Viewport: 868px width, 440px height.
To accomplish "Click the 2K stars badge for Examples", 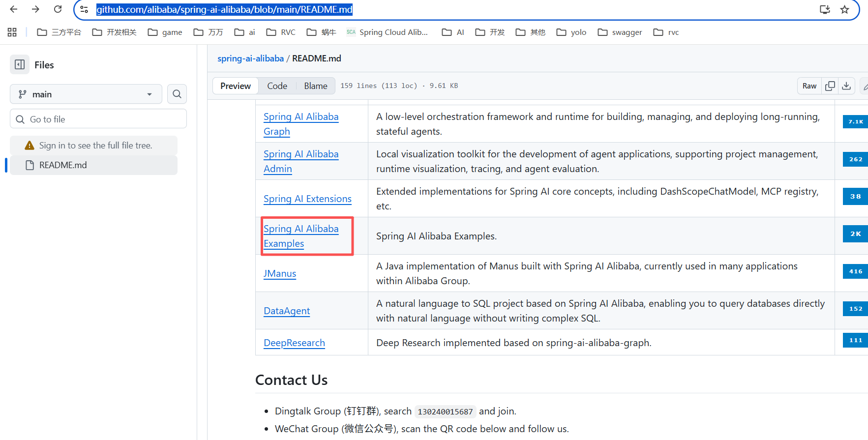I will 855,234.
